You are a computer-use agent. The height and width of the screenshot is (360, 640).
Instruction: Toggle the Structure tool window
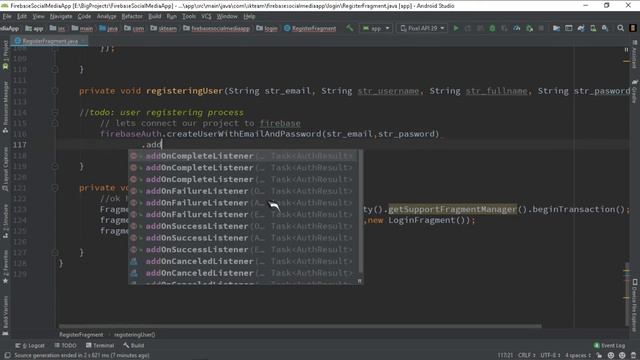5,221
